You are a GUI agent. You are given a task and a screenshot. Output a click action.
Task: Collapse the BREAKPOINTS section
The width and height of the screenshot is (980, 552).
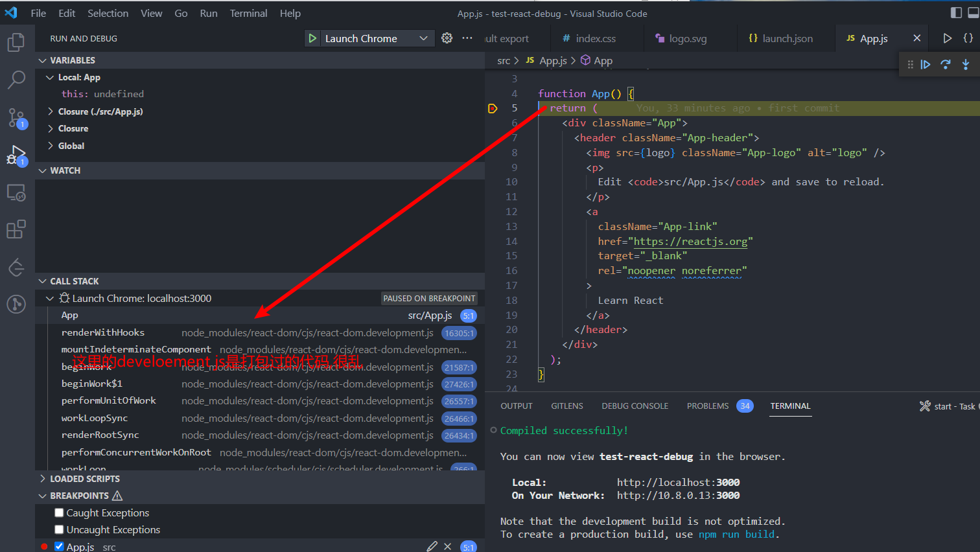pyautogui.click(x=260, y=496)
